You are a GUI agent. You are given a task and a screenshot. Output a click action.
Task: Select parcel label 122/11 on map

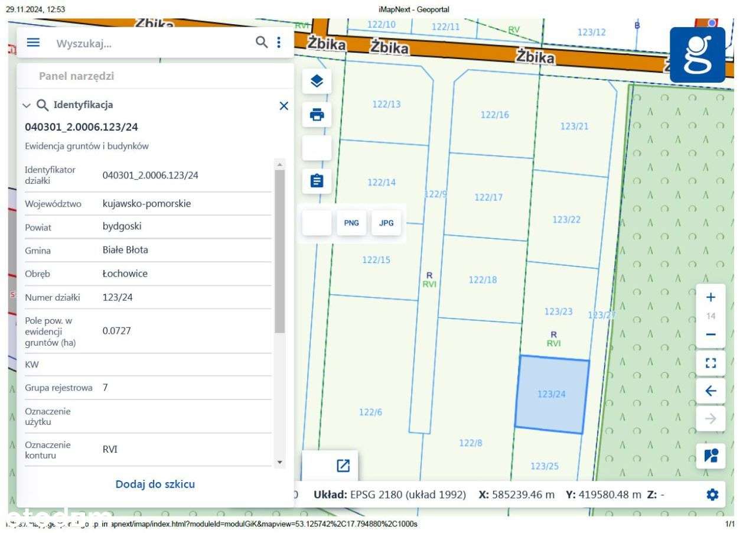[x=445, y=27]
